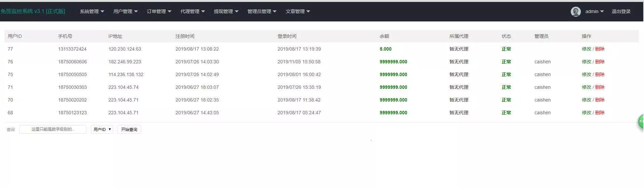644x189 pixels.
Task: Click the 余额 column header
Action: click(384, 36)
